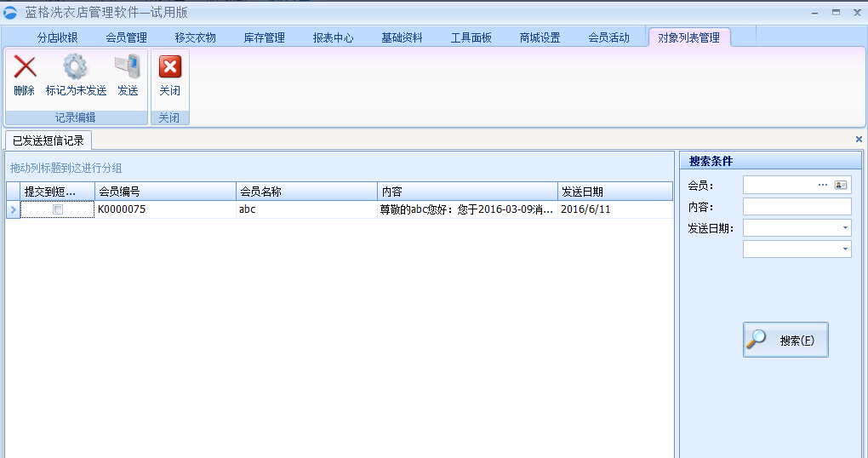
Task: Select the abc member name cell
Action: (306, 209)
